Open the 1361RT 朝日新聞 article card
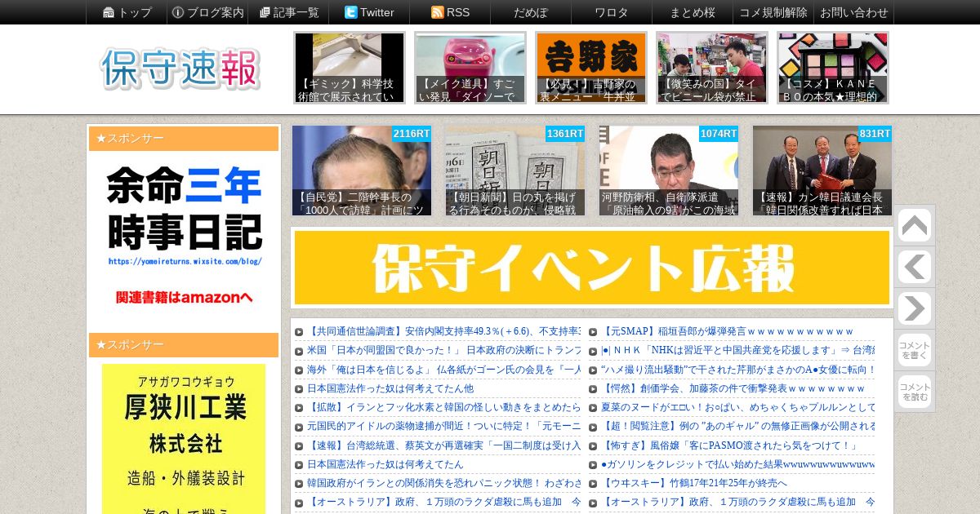 (x=515, y=171)
